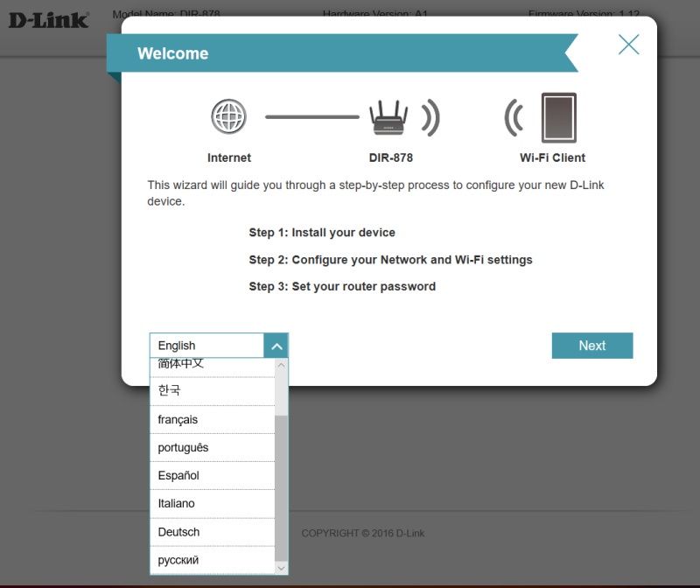This screenshot has height=588, width=700.
Task: Click the English language field
Action: click(x=206, y=346)
